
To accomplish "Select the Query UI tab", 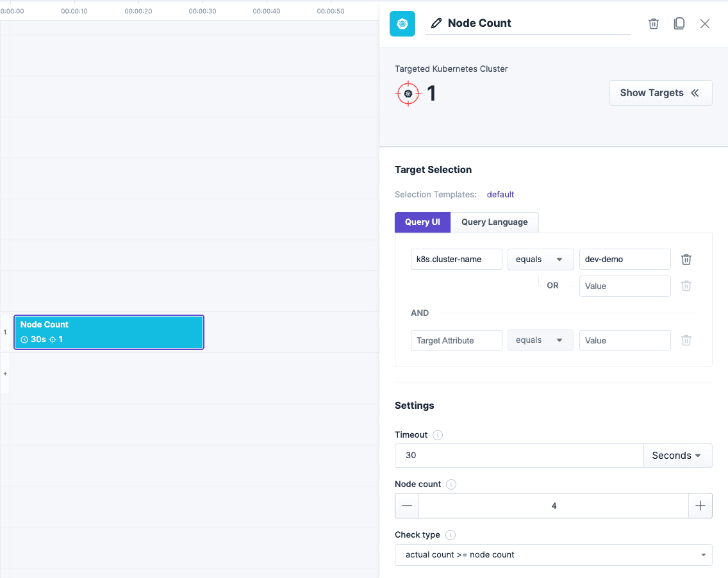I will (422, 222).
